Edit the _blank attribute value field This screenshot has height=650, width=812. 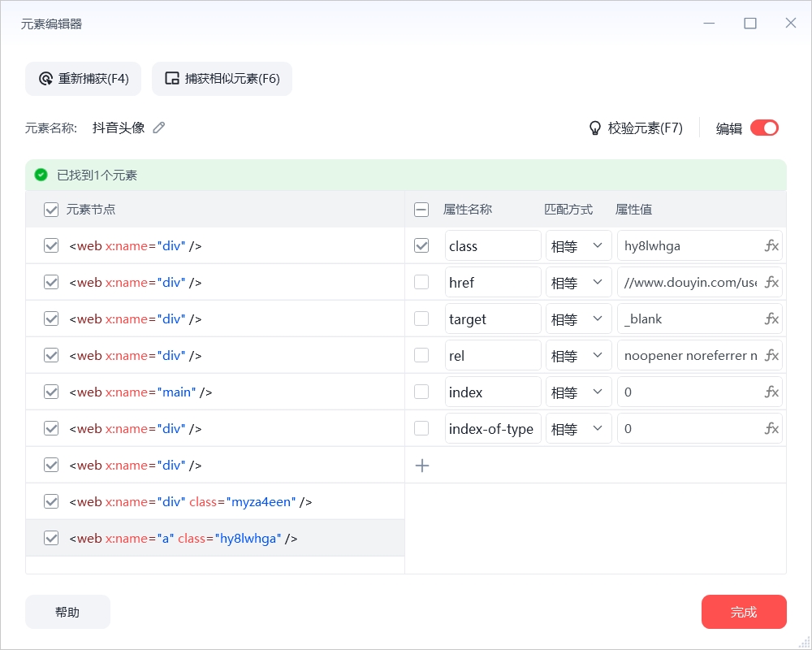(700, 318)
